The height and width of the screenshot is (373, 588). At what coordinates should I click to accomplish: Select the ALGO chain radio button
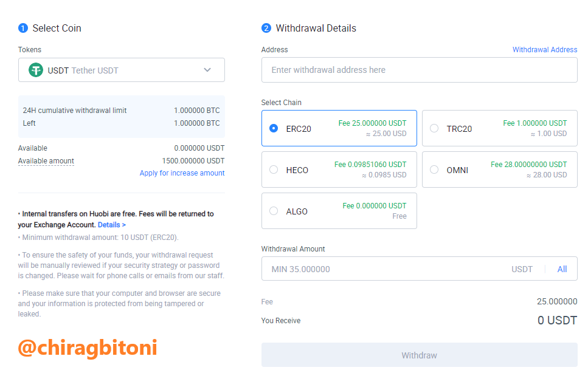point(274,211)
